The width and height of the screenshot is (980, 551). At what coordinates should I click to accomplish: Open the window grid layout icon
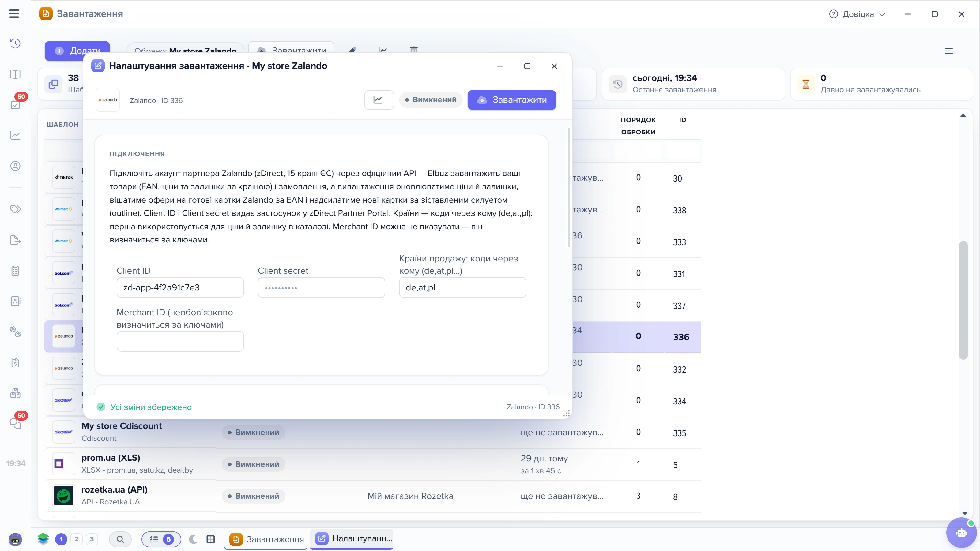coord(211,539)
